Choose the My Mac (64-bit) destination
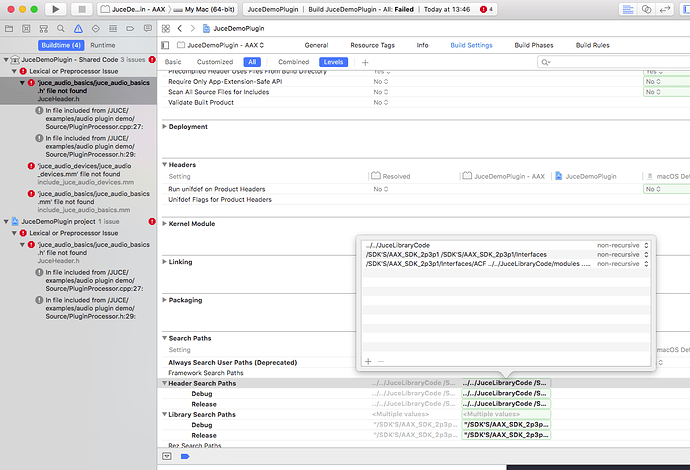 click(x=205, y=9)
